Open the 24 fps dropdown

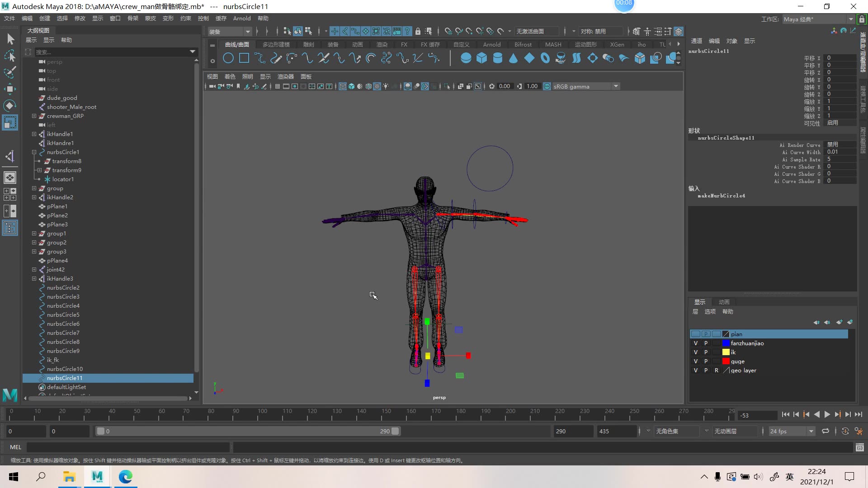[x=811, y=432]
